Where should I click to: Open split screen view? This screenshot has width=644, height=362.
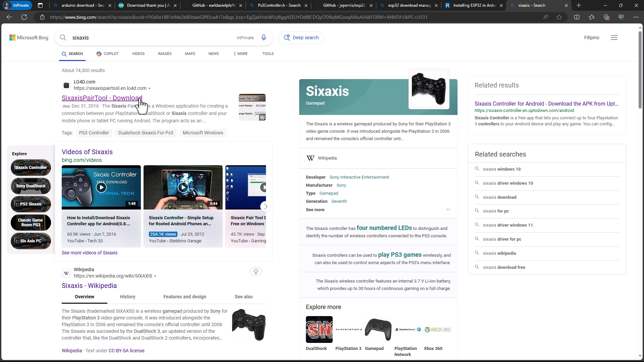point(577,17)
